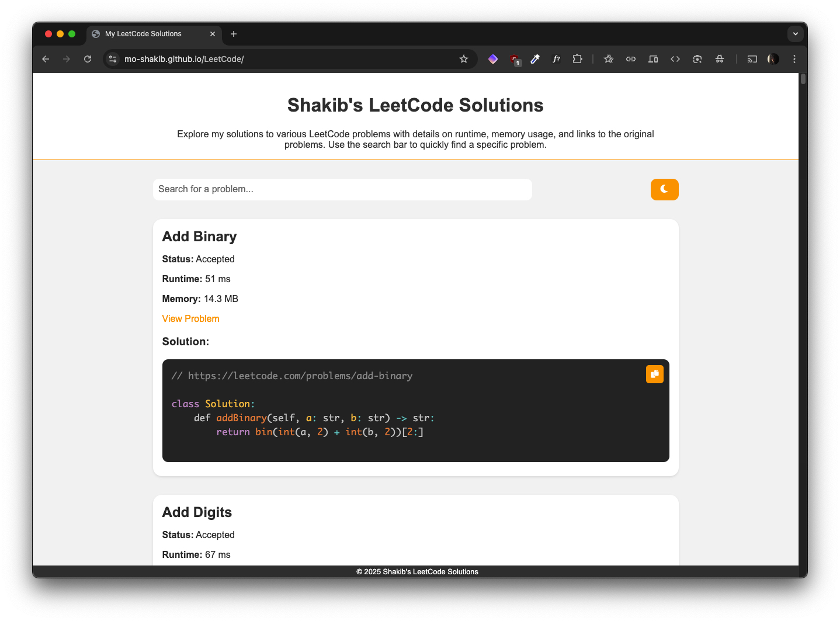Open the Extensions puzzle menu
Image resolution: width=840 pixels, height=621 pixels.
(x=577, y=59)
